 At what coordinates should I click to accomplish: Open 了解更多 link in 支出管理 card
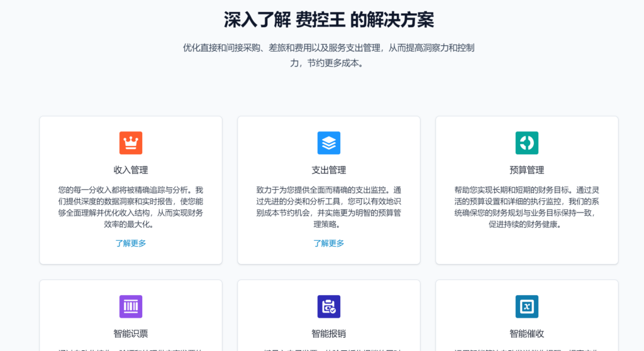(x=328, y=243)
